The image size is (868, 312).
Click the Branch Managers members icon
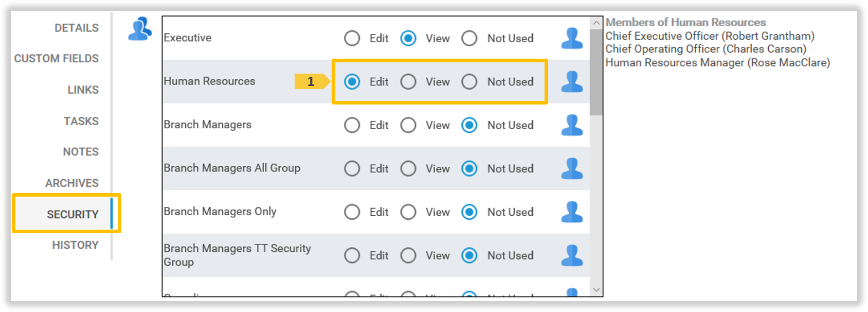click(572, 125)
